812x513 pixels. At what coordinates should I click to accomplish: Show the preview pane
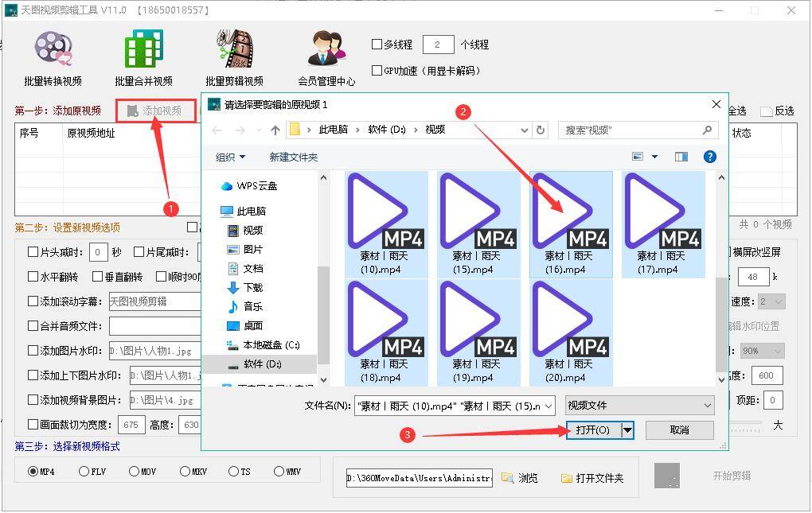(x=681, y=157)
